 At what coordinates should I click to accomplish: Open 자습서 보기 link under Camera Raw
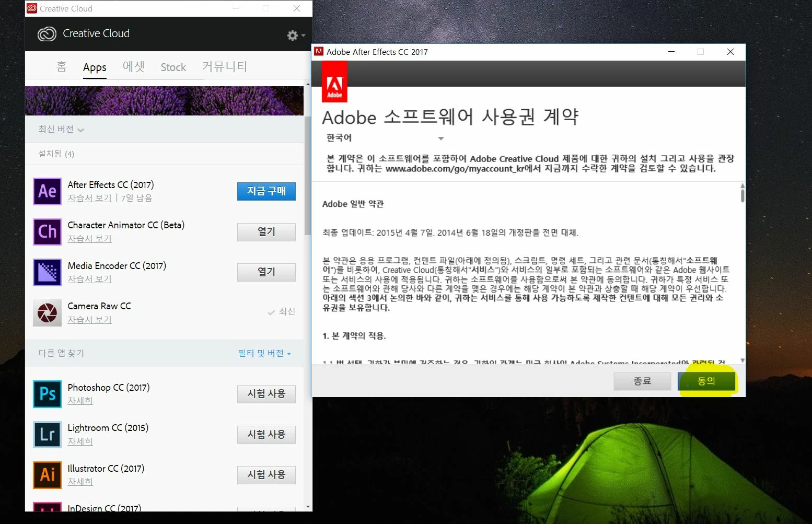coord(89,320)
